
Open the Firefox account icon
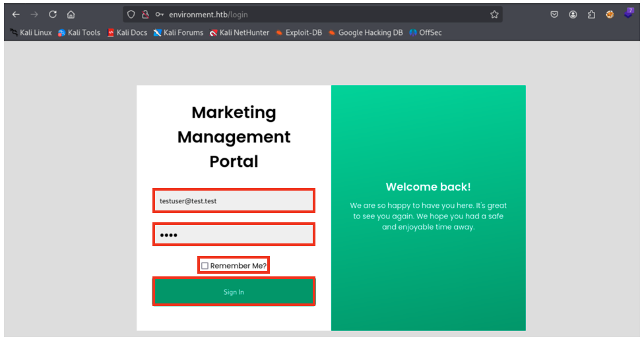(573, 15)
